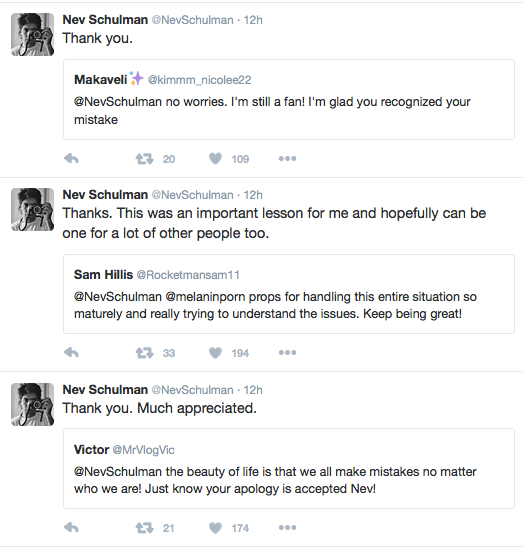The height and width of the screenshot is (550, 523).
Task: Open the quoted Makaveli tweet card
Action: (289, 100)
